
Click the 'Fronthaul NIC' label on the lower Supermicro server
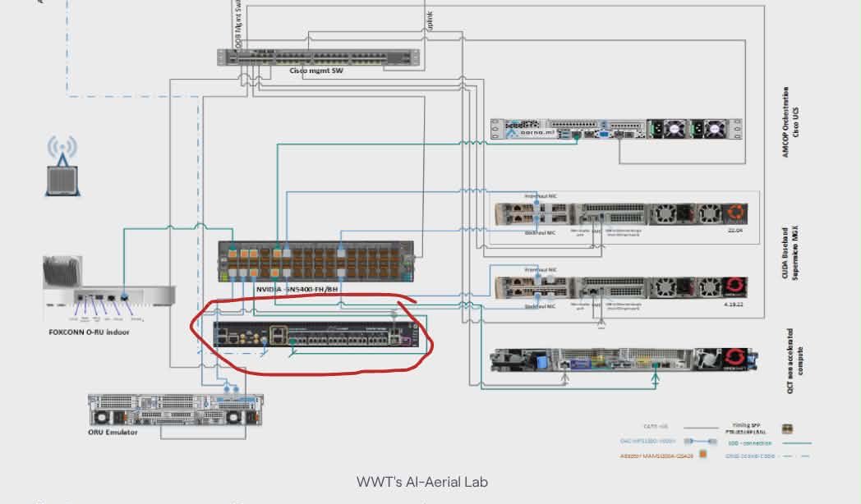(x=541, y=270)
